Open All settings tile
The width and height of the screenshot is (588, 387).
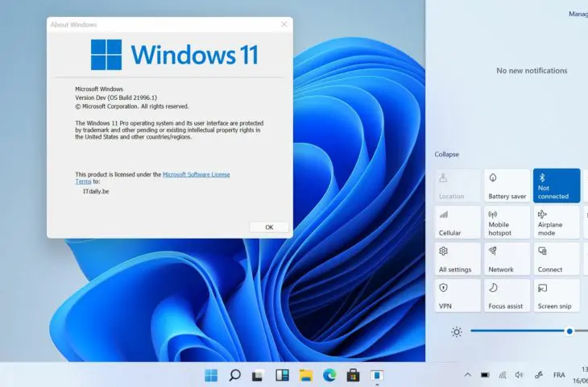(x=458, y=259)
